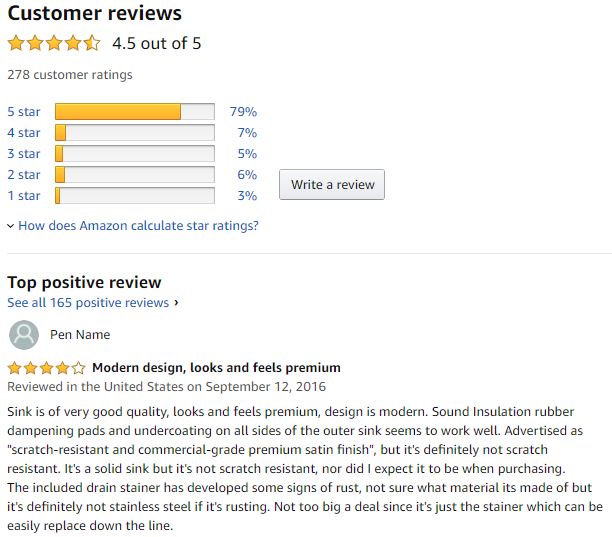This screenshot has height=537, width=612.
Task: Click the 2 star histogram bar
Action: tap(135, 175)
